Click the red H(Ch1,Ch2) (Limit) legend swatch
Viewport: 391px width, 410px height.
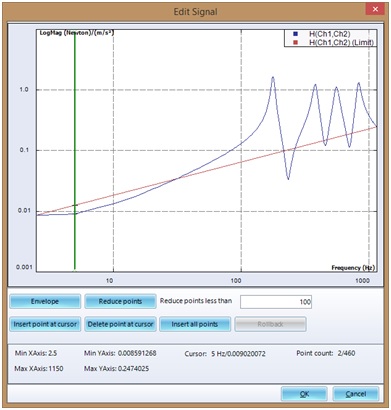point(295,42)
